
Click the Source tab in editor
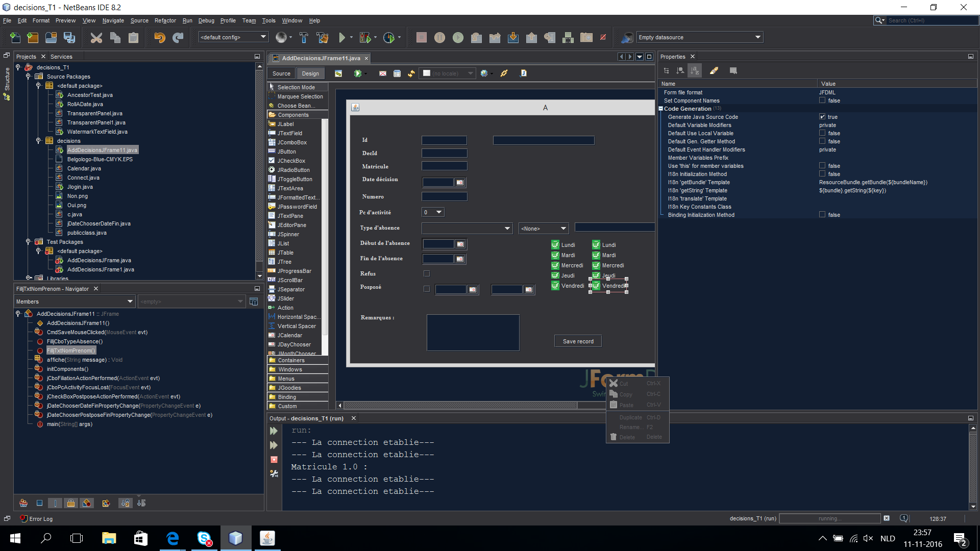coord(282,72)
